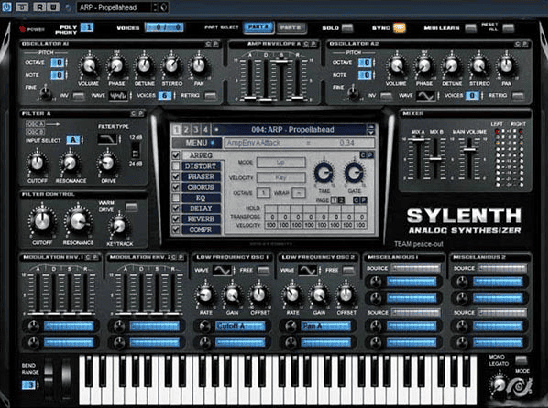Click the LFO 1 Offset knob

(259, 295)
